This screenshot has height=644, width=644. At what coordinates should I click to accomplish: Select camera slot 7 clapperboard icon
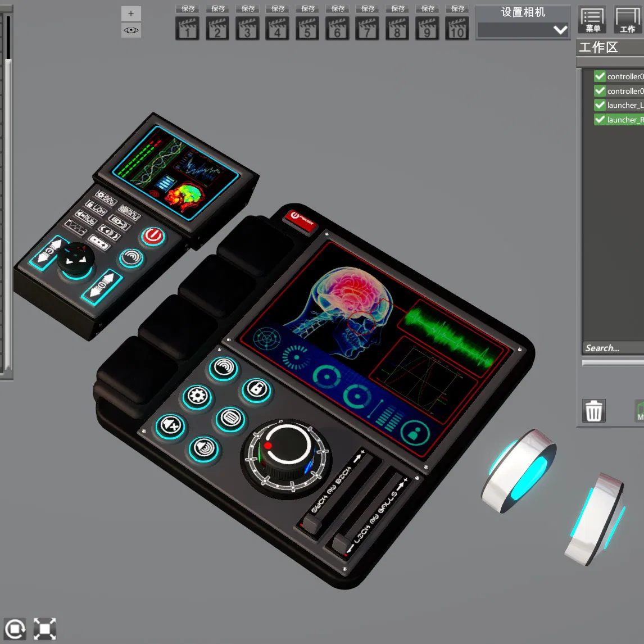click(367, 28)
